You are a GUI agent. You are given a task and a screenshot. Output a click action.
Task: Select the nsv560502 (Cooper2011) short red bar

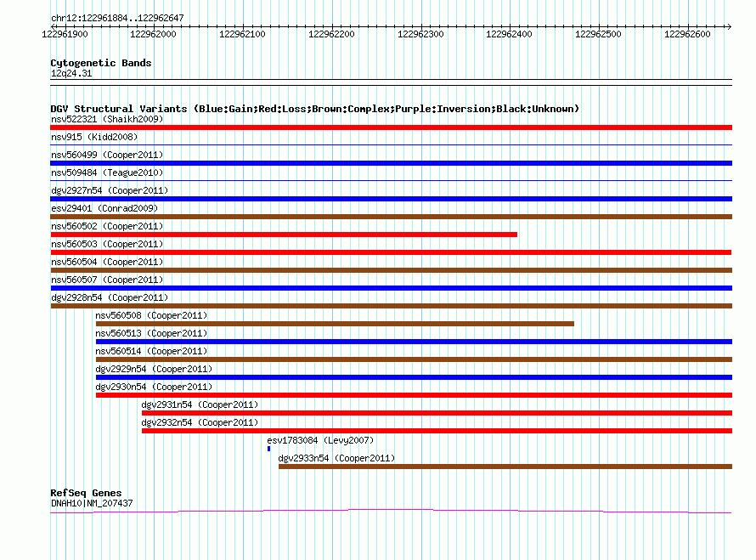point(284,235)
